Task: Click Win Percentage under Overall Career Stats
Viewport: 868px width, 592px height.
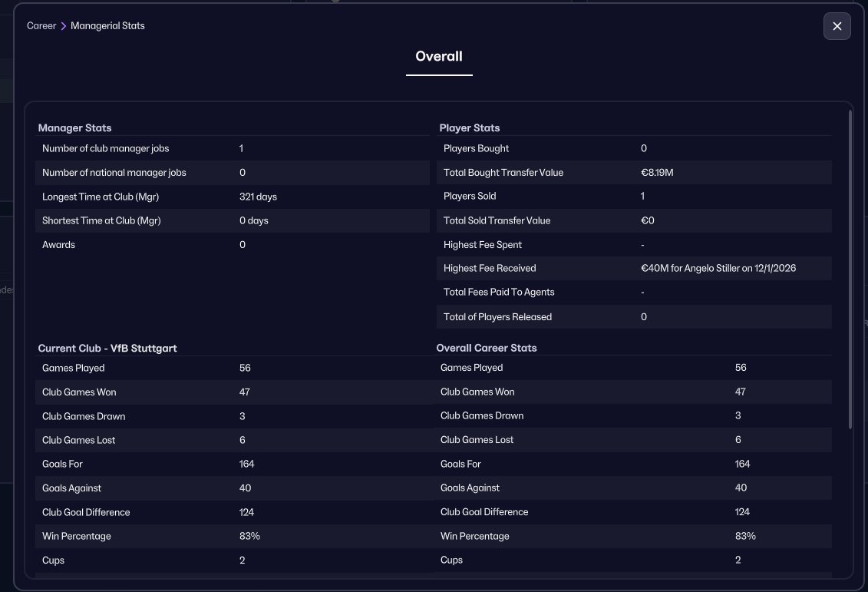Action: pyautogui.click(x=474, y=536)
